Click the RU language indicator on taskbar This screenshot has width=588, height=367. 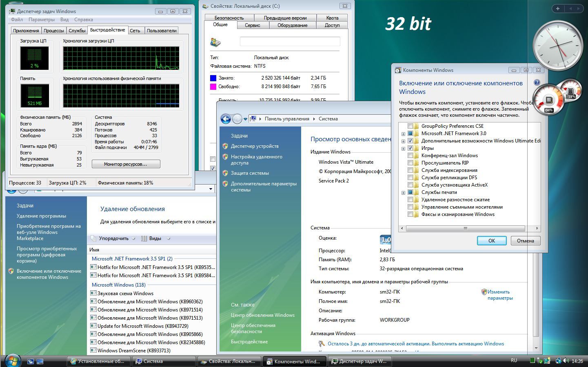pos(514,360)
